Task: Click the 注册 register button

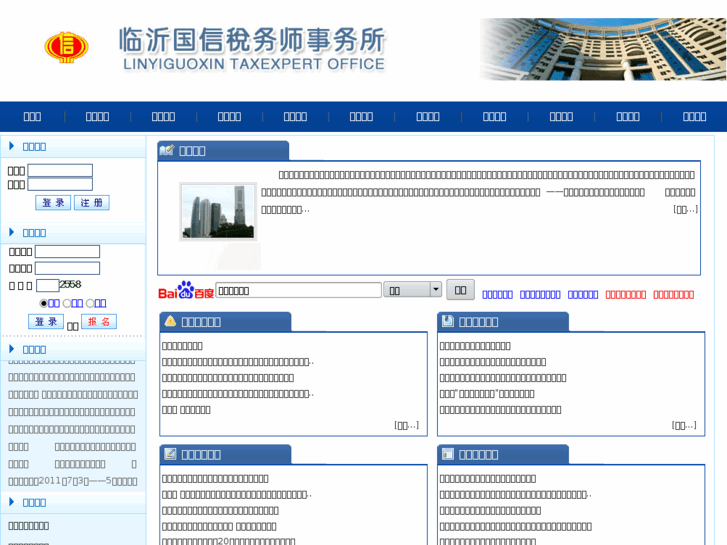Action: point(92,203)
